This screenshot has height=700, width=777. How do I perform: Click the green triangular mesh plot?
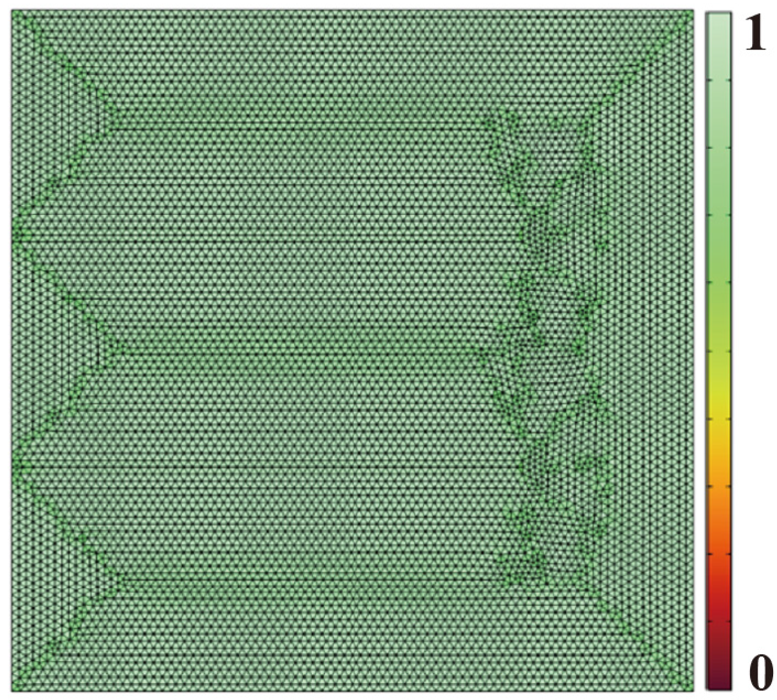(x=352, y=350)
